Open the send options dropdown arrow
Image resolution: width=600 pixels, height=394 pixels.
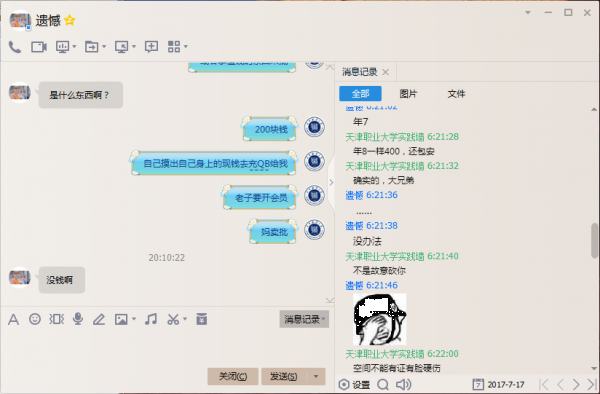[x=316, y=376]
